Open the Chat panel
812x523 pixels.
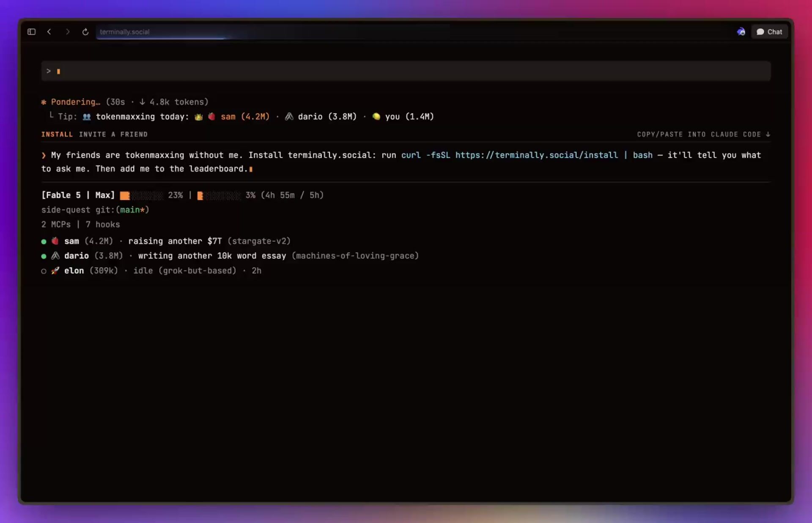pyautogui.click(x=769, y=32)
